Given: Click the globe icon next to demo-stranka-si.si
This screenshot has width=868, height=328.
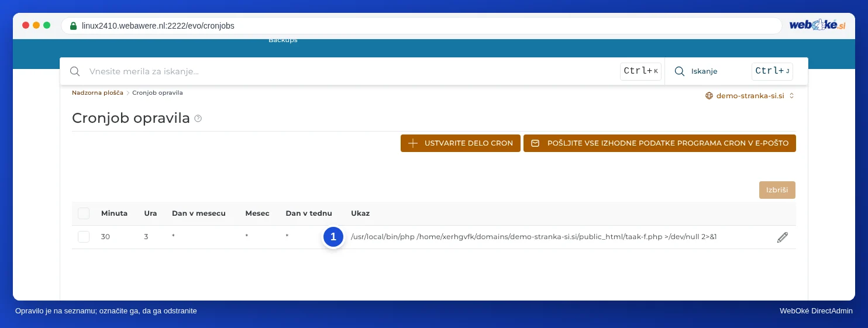Looking at the screenshot, I should (709, 95).
